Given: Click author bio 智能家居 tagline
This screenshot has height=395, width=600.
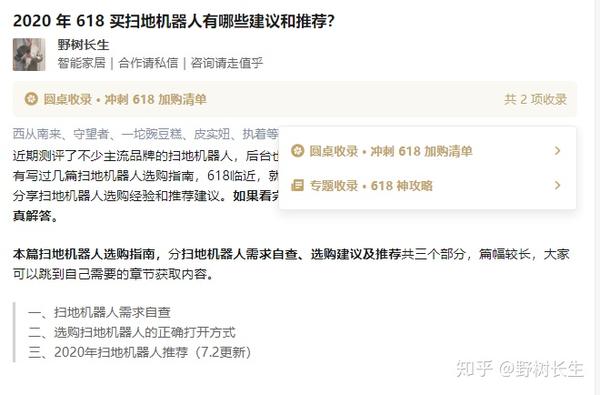Looking at the screenshot, I should (x=82, y=63).
